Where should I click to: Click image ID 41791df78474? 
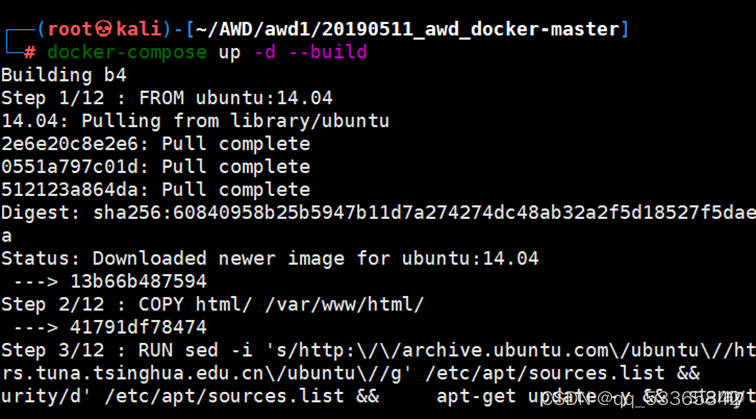[x=138, y=327]
